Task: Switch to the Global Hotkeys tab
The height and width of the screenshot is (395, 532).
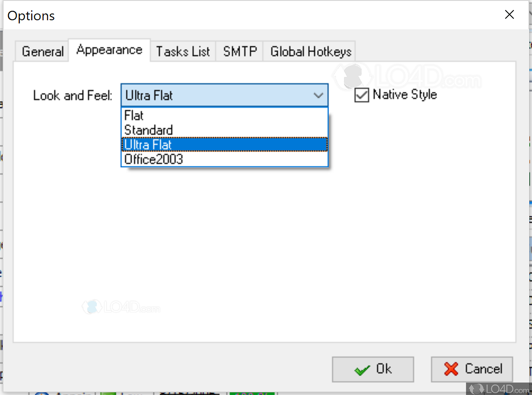Action: 309,51
